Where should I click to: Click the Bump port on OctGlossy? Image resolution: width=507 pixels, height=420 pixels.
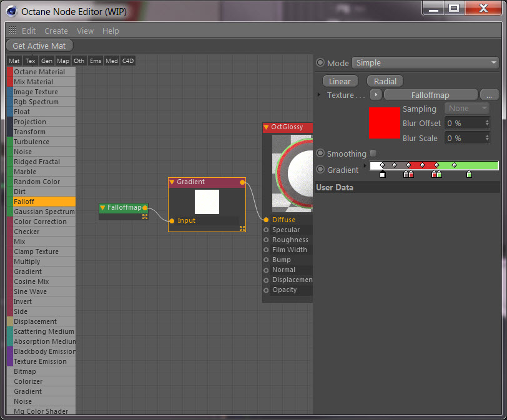[266, 260]
